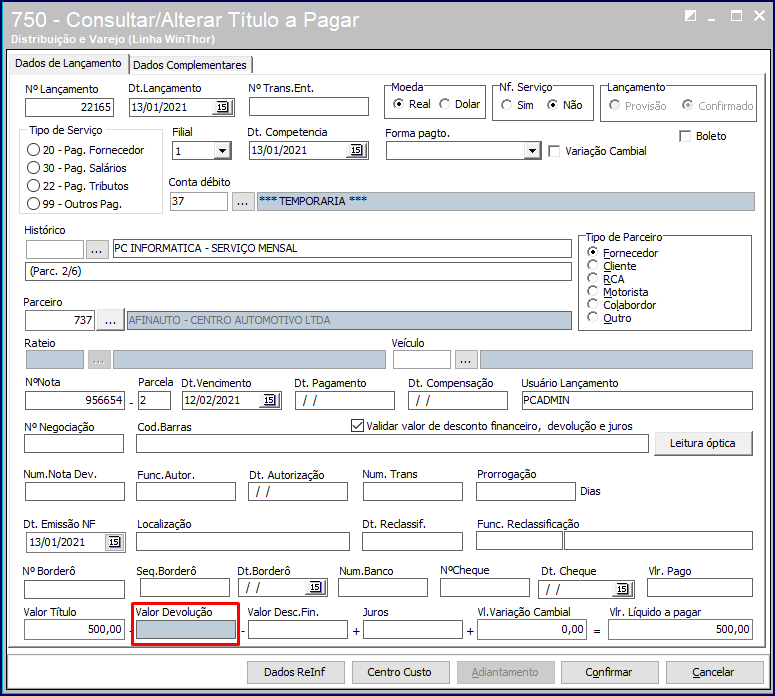Click the Parceiro code field
The width and height of the screenshot is (775, 696).
[60, 321]
